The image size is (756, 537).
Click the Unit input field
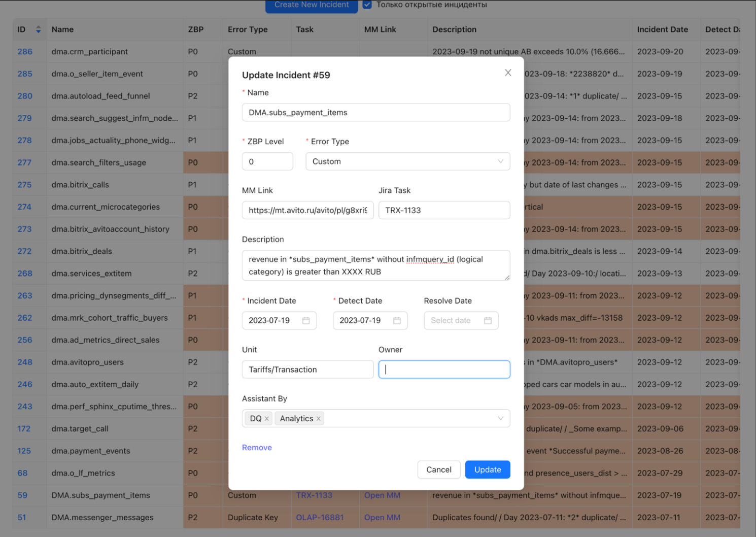point(308,370)
